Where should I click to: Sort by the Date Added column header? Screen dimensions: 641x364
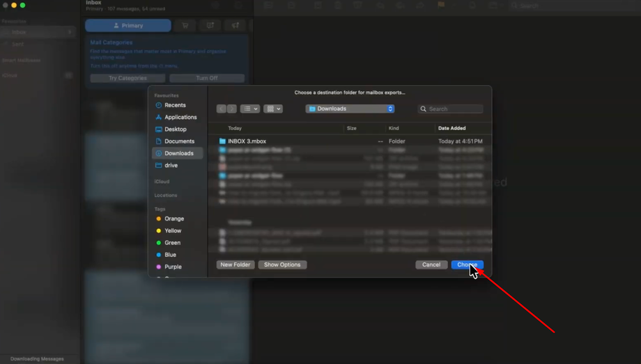coord(451,128)
